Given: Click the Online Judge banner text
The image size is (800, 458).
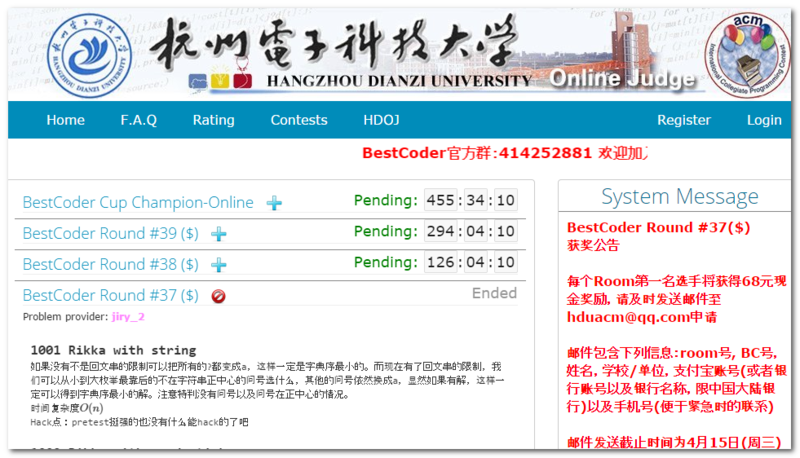Looking at the screenshot, I should (622, 79).
